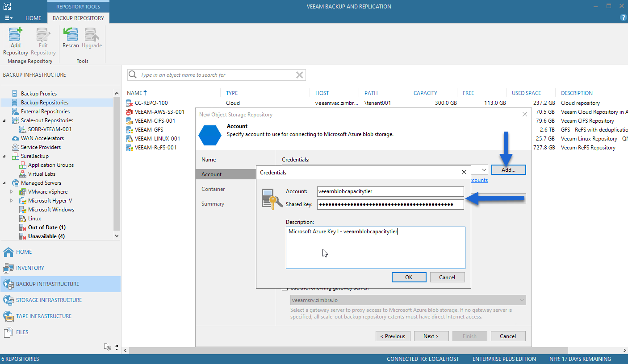
Task: Click the Add... credentials button
Action: [x=508, y=170]
